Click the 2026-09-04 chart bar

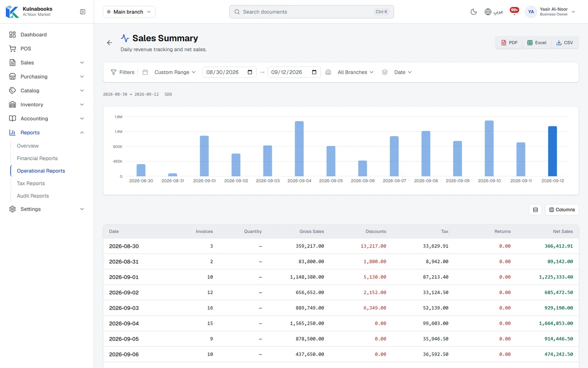click(299, 149)
